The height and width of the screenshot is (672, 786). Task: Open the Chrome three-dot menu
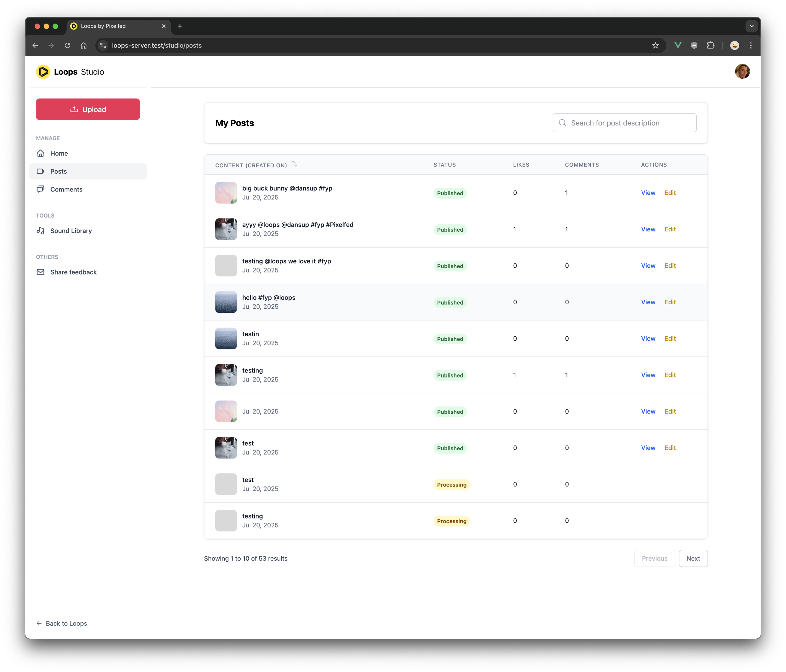(751, 45)
